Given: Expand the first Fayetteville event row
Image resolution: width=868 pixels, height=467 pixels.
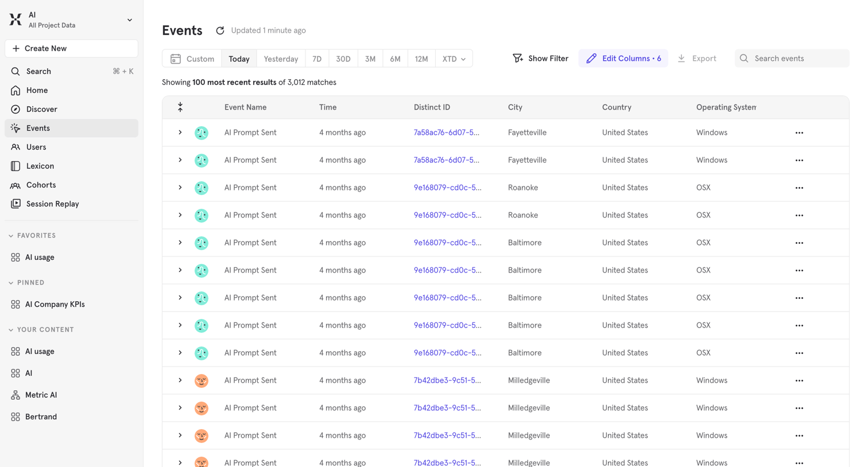Looking at the screenshot, I should tap(180, 133).
